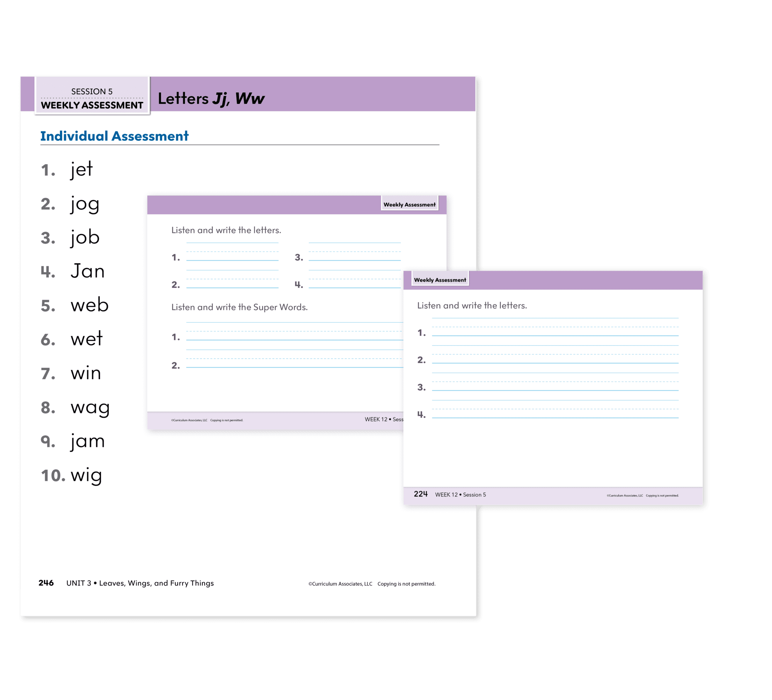Click 'Listen and write the Super Words.'
The height and width of the screenshot is (700, 772).
pos(239,307)
